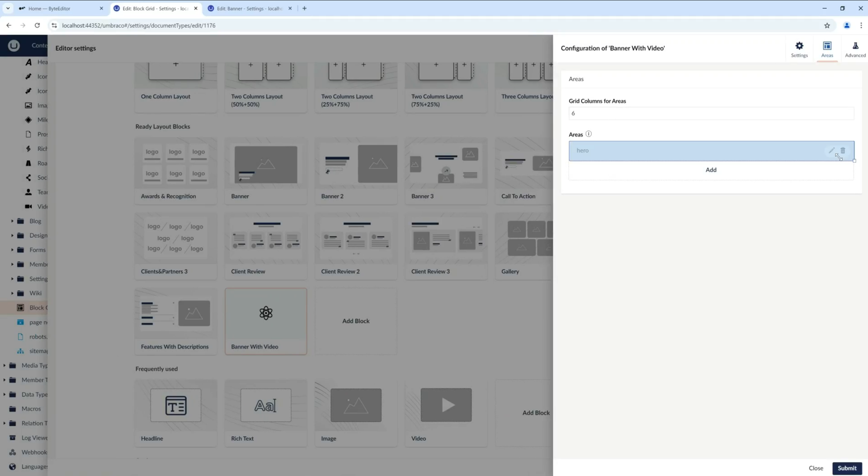
Task: Submit the block configuration
Action: [847, 468]
